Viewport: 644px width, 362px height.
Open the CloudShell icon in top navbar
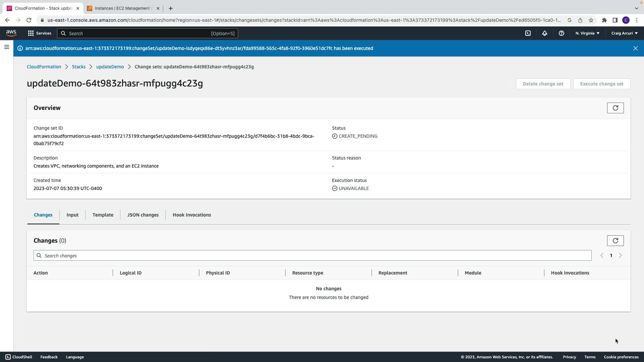528,33
